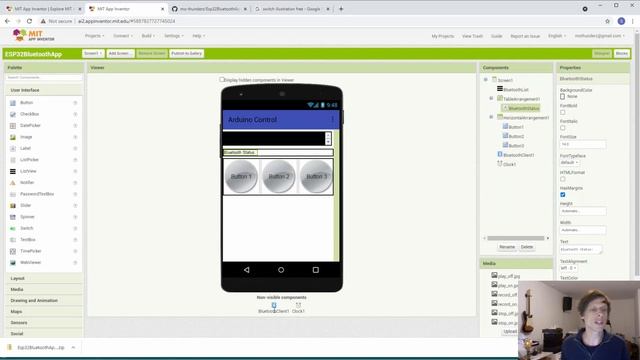
Task: Open the English language dropdown
Action: click(557, 36)
